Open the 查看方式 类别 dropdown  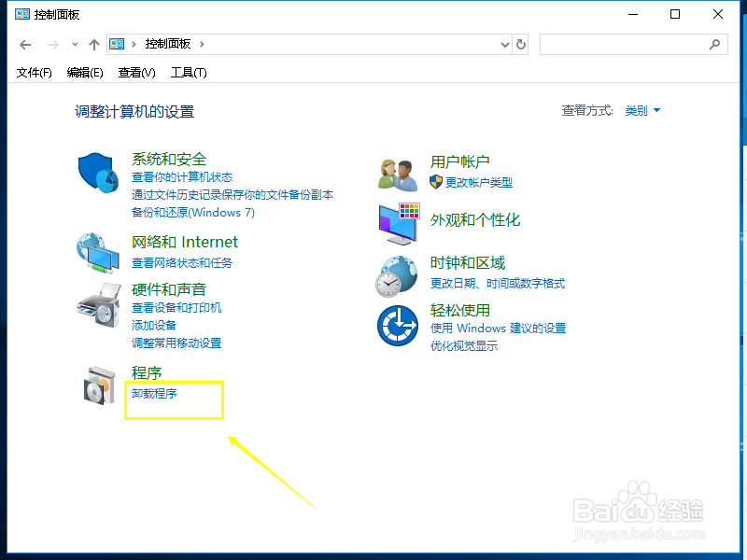click(642, 109)
